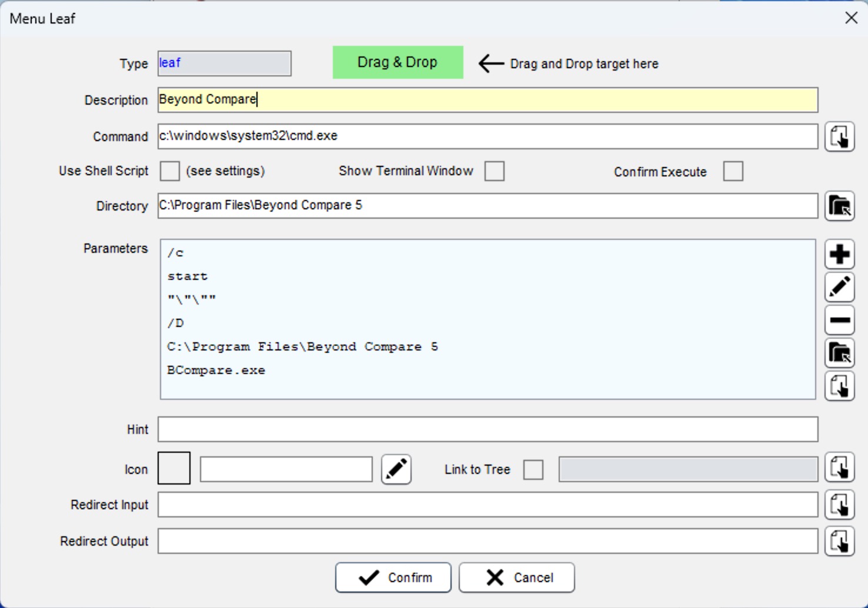Click file icon next to Redirect Output

[x=839, y=542]
